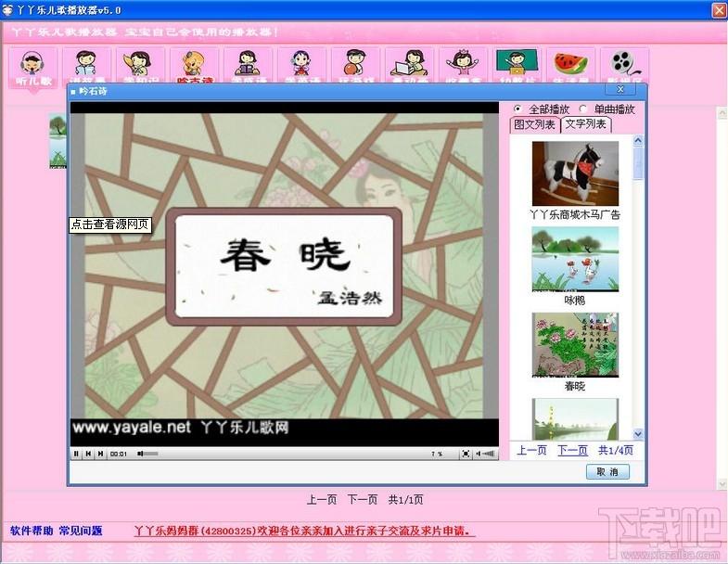Play the partially visible river scene thumbnail
The height and width of the screenshot is (564, 728).
click(575, 419)
